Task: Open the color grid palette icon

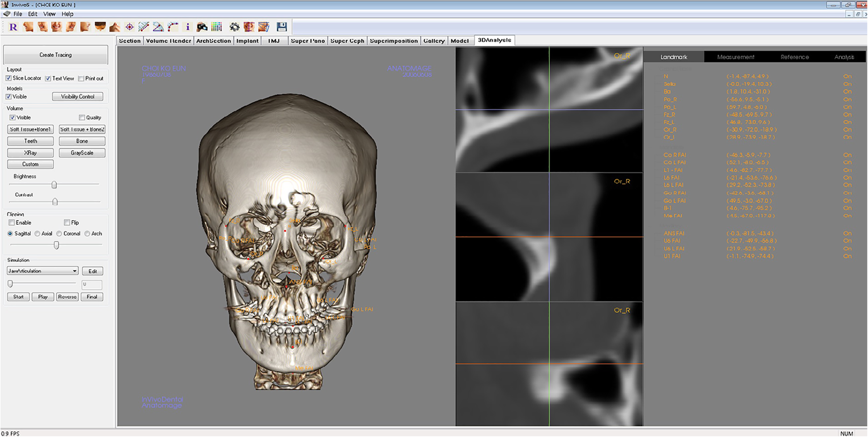Action: [x=217, y=27]
